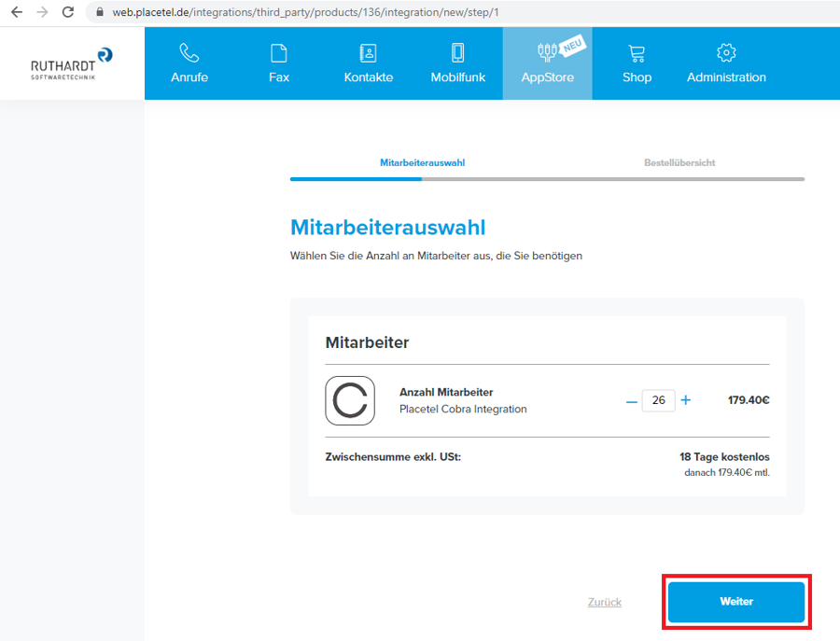The width and height of the screenshot is (840, 641).
Task: Click the Anrufe phone icon
Action: [189, 53]
